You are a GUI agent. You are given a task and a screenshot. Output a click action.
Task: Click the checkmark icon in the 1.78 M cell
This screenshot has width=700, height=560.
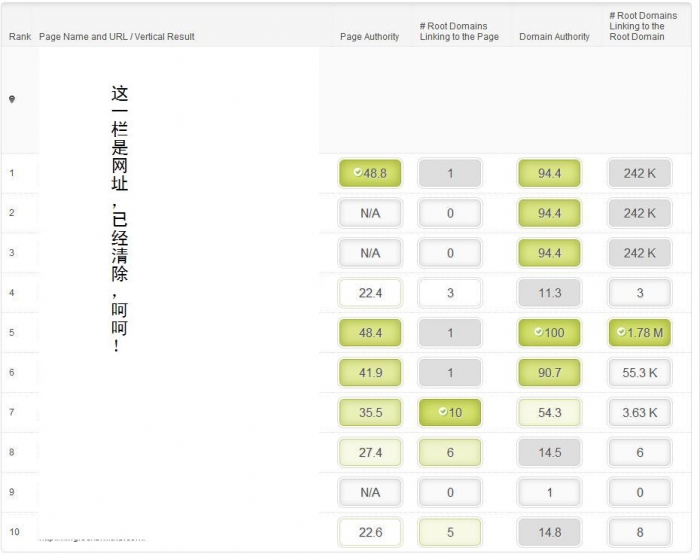621,333
